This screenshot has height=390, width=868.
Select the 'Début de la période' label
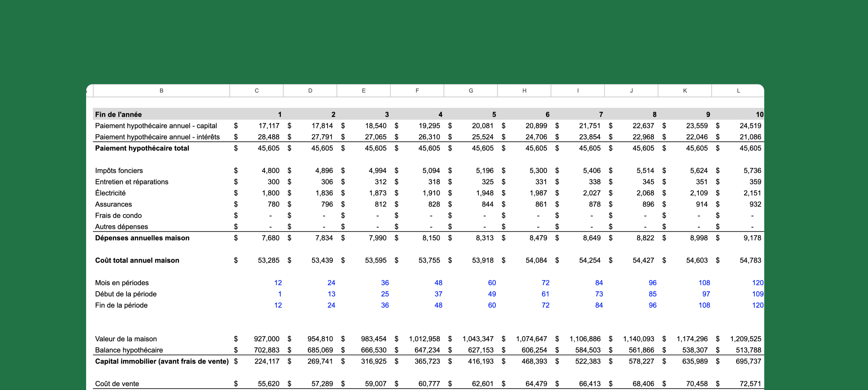[126, 294]
